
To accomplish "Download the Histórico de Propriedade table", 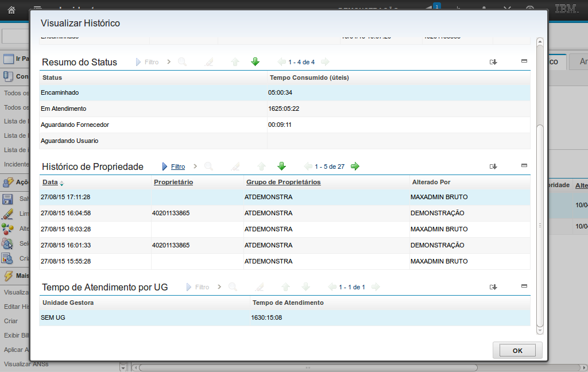I will coord(493,166).
